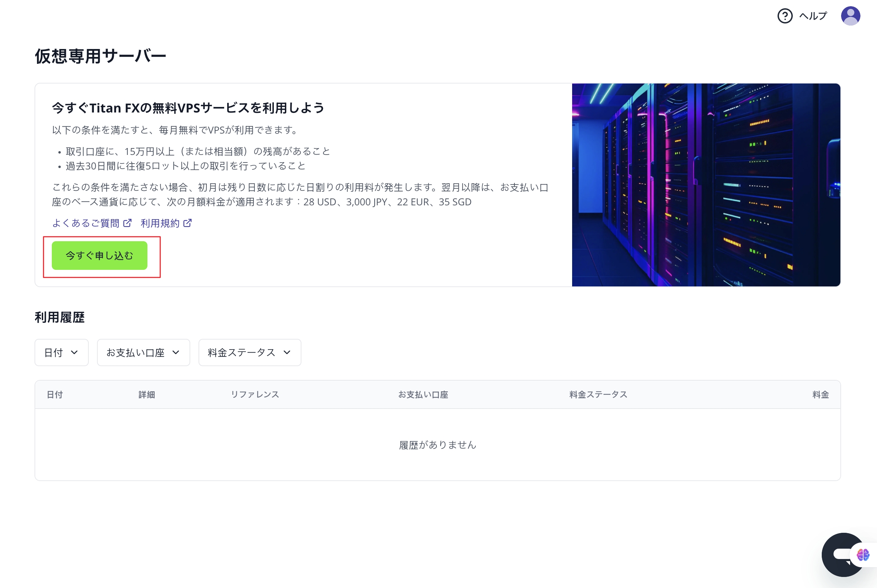Select the ヘルプ menu item
Viewport: 877px width, 588px height.
click(813, 16)
